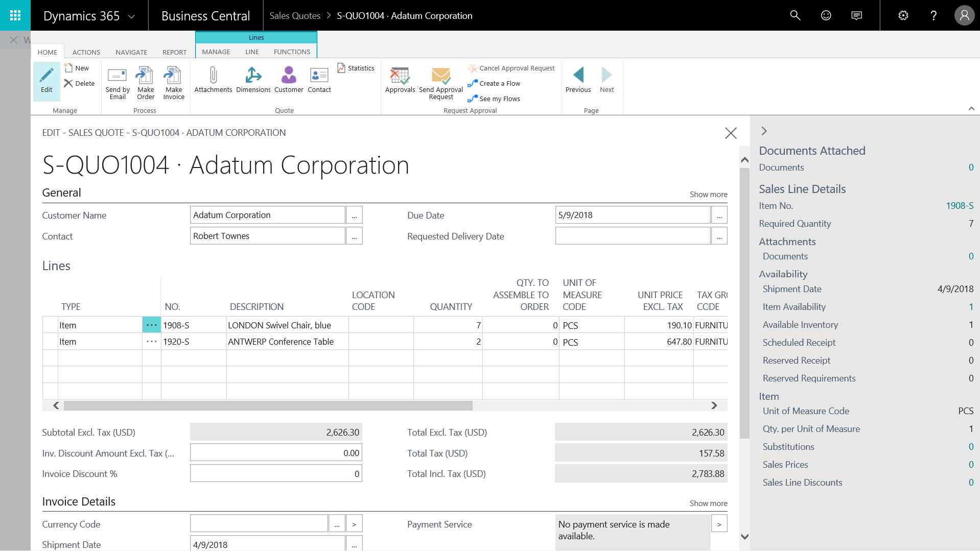Click Show more in General section

point(708,195)
